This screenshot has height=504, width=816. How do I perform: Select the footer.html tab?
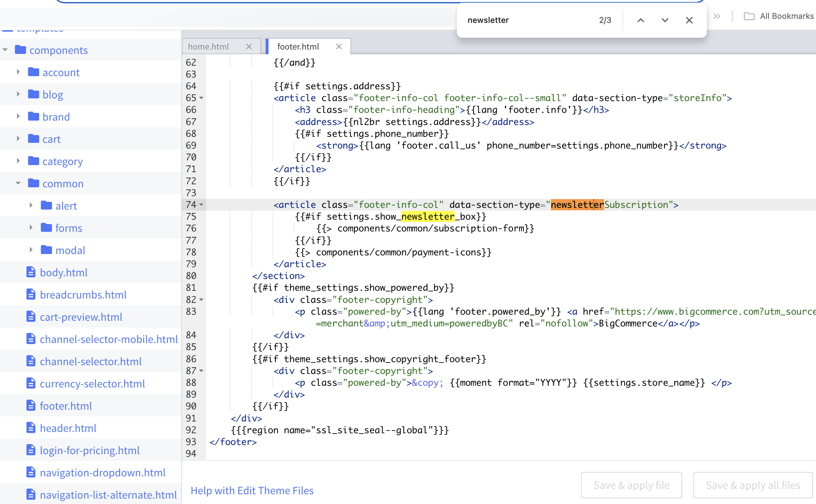299,46
